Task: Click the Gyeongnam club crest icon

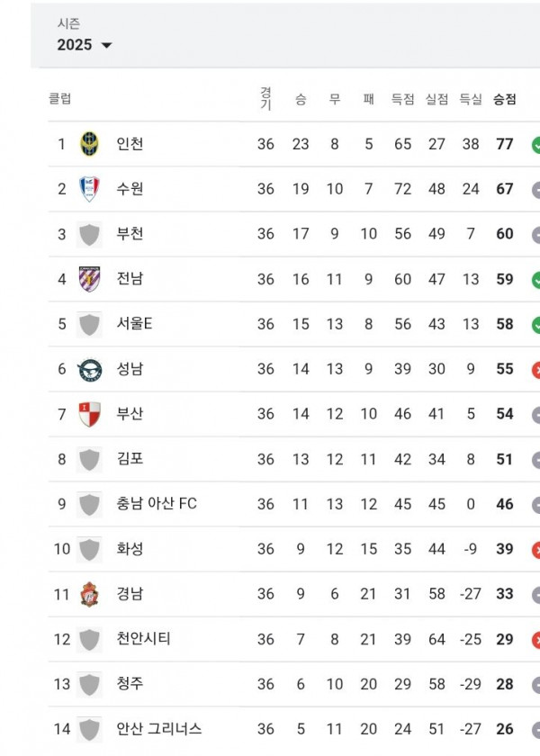Action: pyautogui.click(x=89, y=594)
